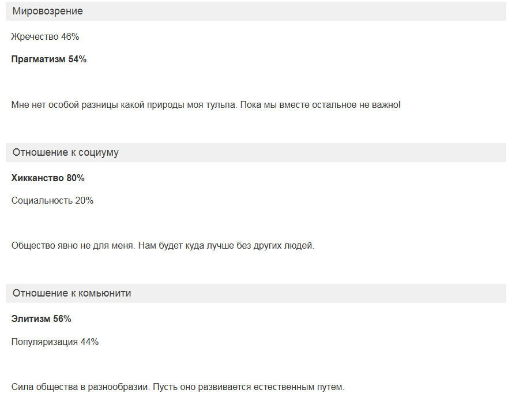Image resolution: width=508 pixels, height=420 pixels.
Task: Click the bold Хикканство 80% result
Action: point(48,178)
